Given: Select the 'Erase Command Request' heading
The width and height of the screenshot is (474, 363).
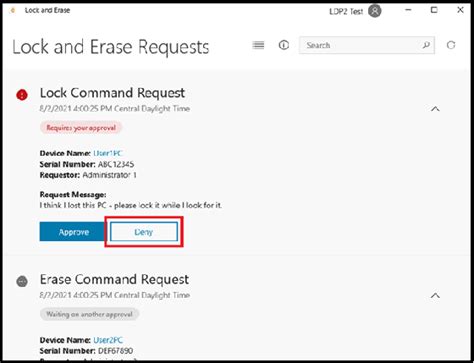Looking at the screenshot, I should click(114, 279).
